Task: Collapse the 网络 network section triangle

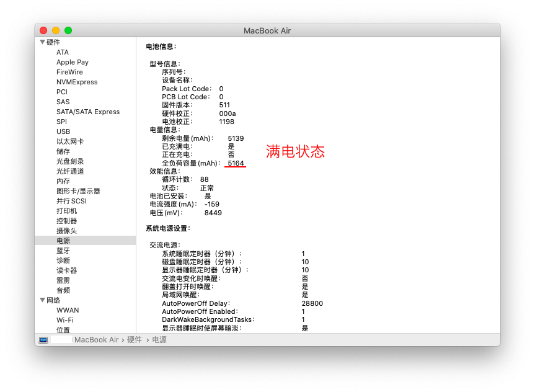Action: click(43, 300)
